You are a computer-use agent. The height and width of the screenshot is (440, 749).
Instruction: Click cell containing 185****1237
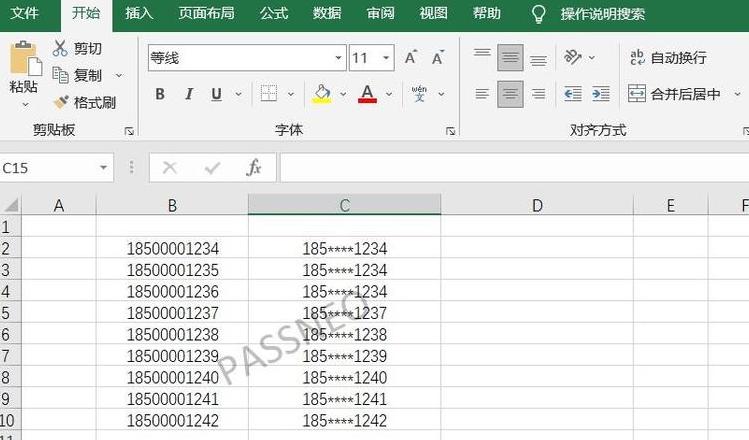tap(344, 313)
